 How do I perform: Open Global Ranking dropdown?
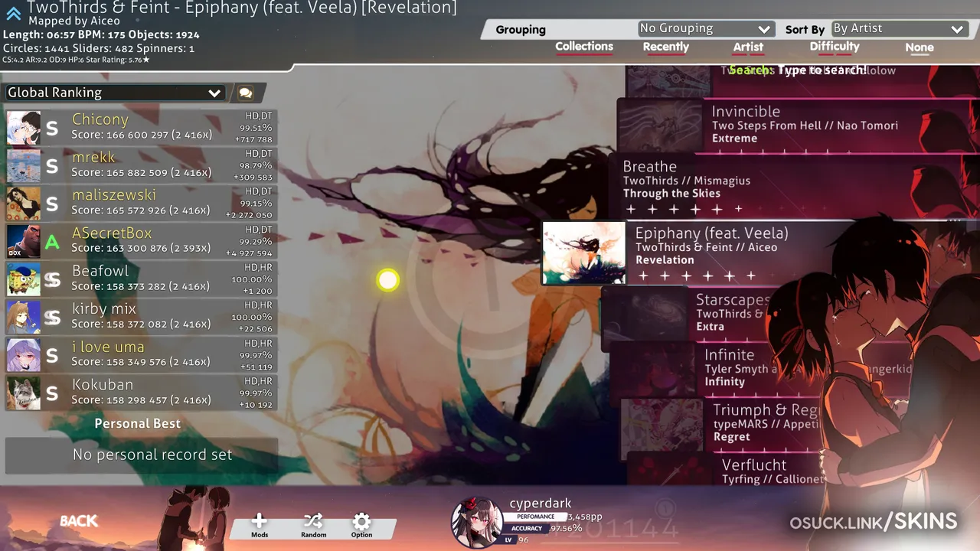coord(114,93)
